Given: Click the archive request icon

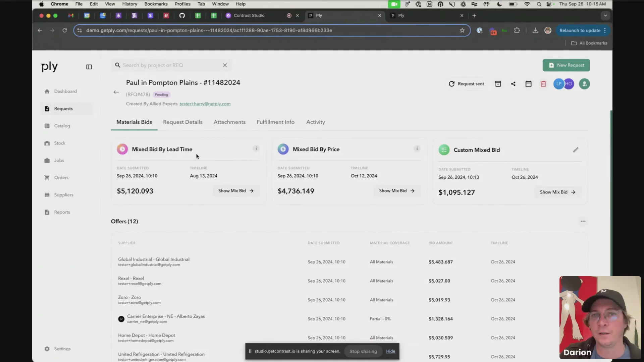Looking at the screenshot, I should [498, 84].
